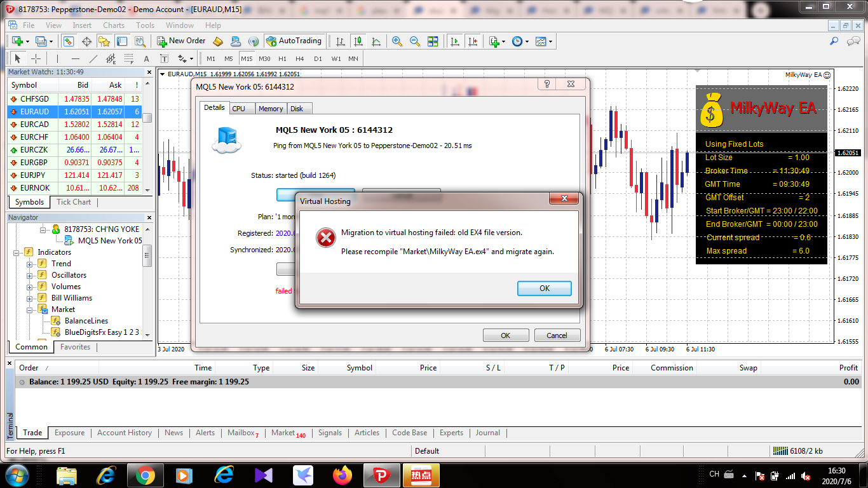Click the search magnifier icon
Screen dimensions: 868x488
(x=834, y=41)
